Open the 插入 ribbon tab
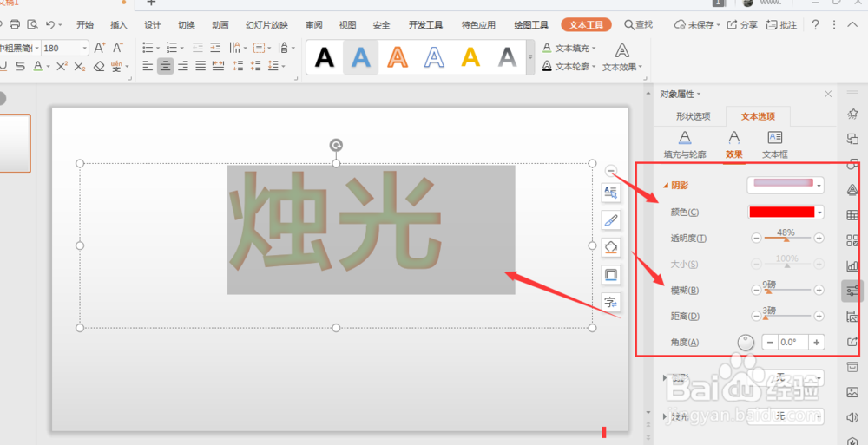Image resolution: width=868 pixels, height=445 pixels. (118, 25)
